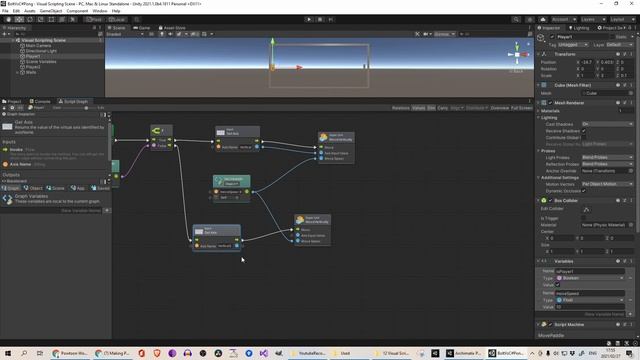Select Main Camera in Hierarchy
This screenshot has height=360, width=640.
[x=38, y=46]
